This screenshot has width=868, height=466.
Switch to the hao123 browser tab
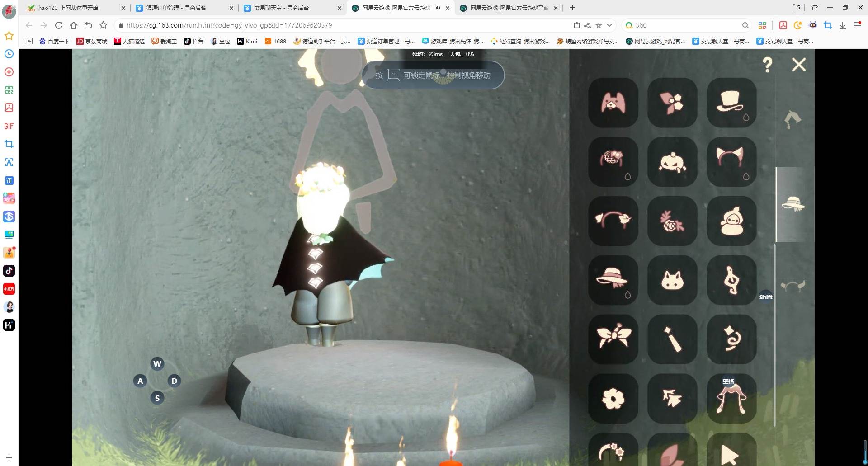pos(75,8)
